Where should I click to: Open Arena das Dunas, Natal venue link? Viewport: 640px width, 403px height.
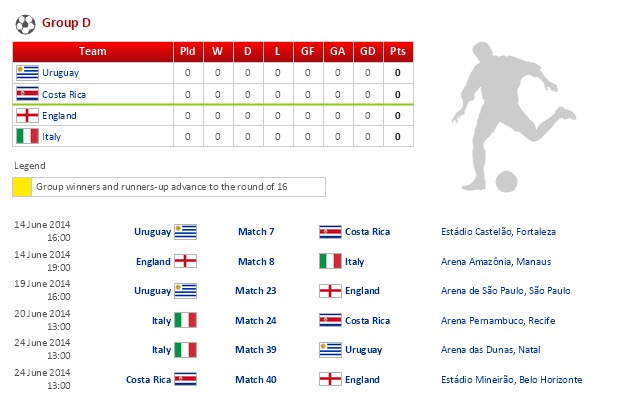pyautogui.click(x=490, y=350)
